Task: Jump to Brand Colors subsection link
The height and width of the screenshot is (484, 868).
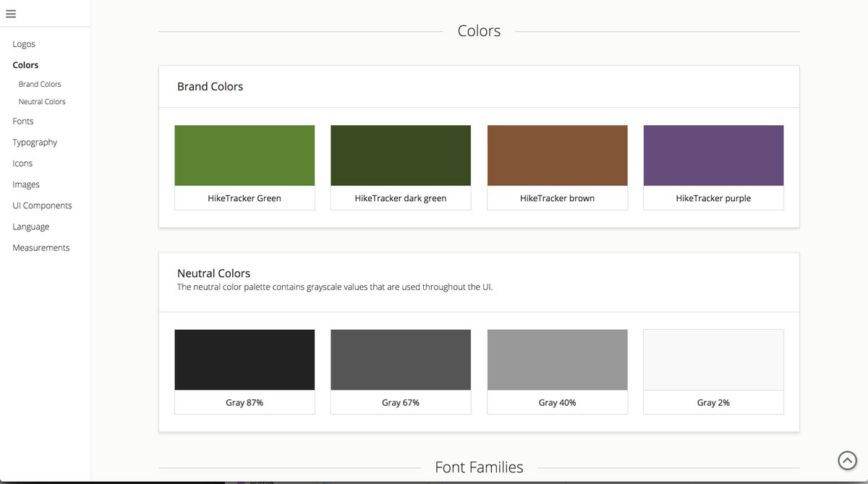Action: (x=40, y=84)
